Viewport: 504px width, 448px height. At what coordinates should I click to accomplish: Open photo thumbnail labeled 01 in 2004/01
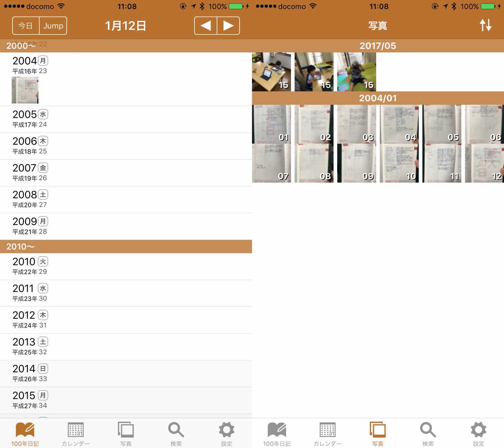(x=271, y=124)
